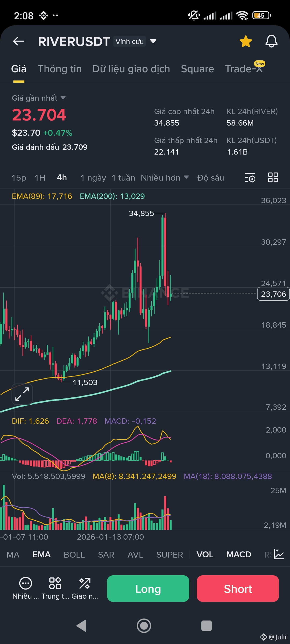This screenshot has height=644, width=290.
Task: Tap the 24h high value 34.855
Action: (x=166, y=123)
